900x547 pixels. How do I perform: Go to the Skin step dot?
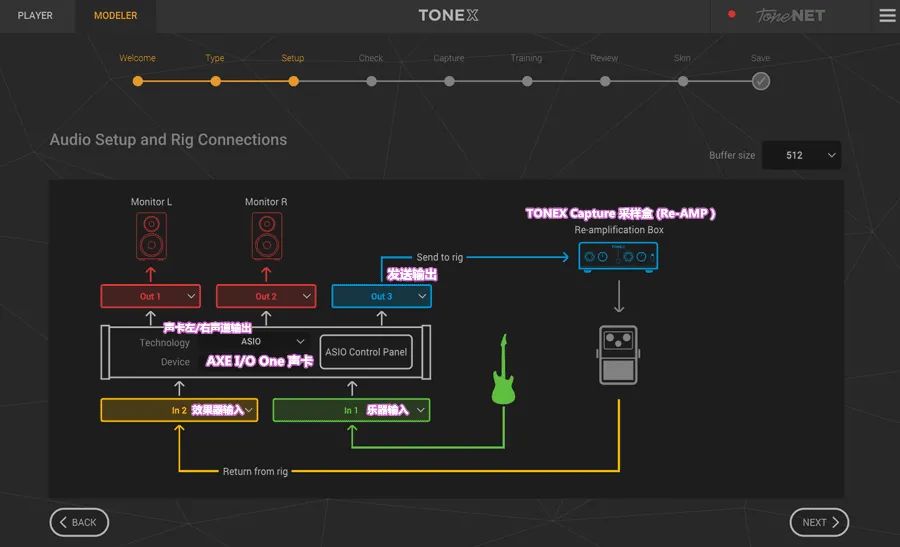coord(682,82)
